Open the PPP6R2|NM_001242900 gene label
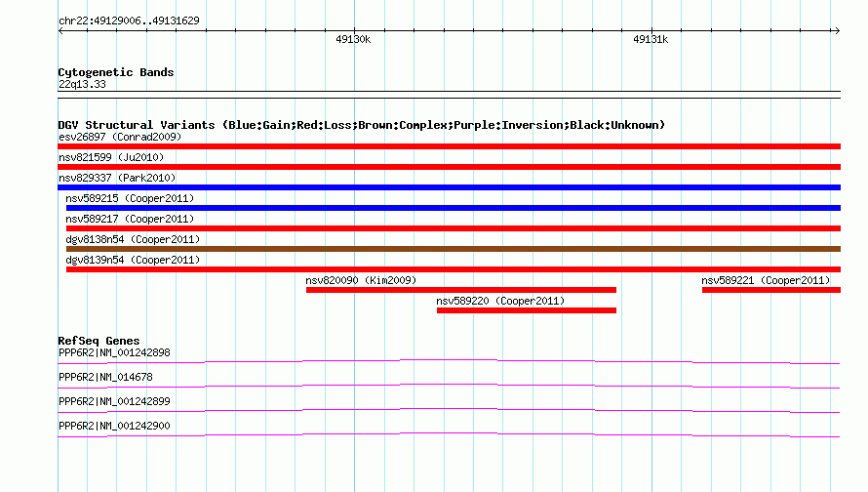The height and width of the screenshot is (492, 868). pos(114,426)
